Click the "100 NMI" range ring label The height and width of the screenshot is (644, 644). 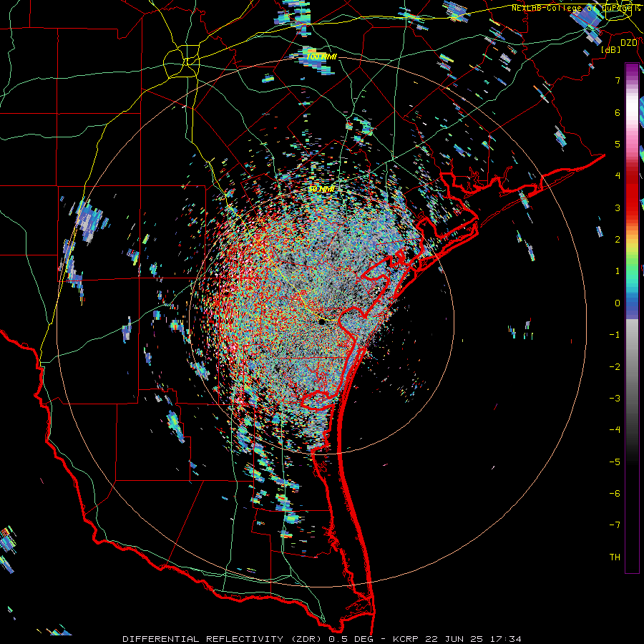(x=321, y=57)
